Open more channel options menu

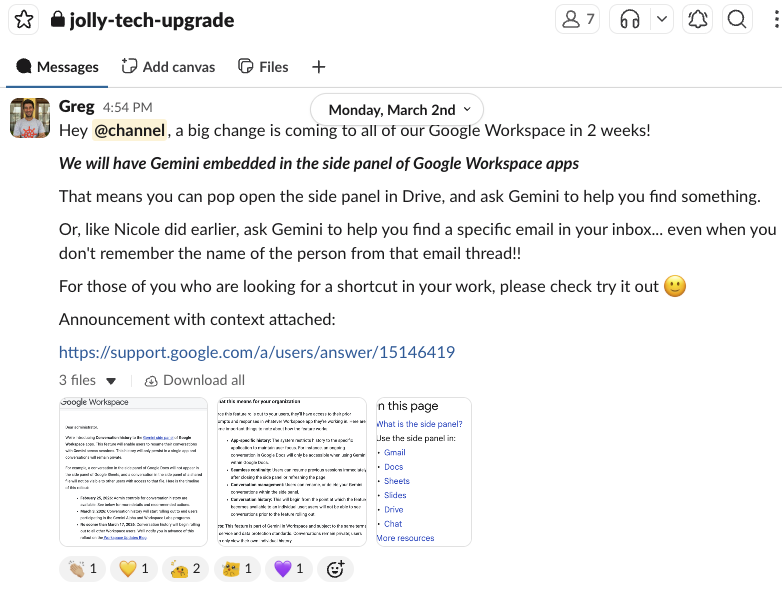click(x=776, y=19)
